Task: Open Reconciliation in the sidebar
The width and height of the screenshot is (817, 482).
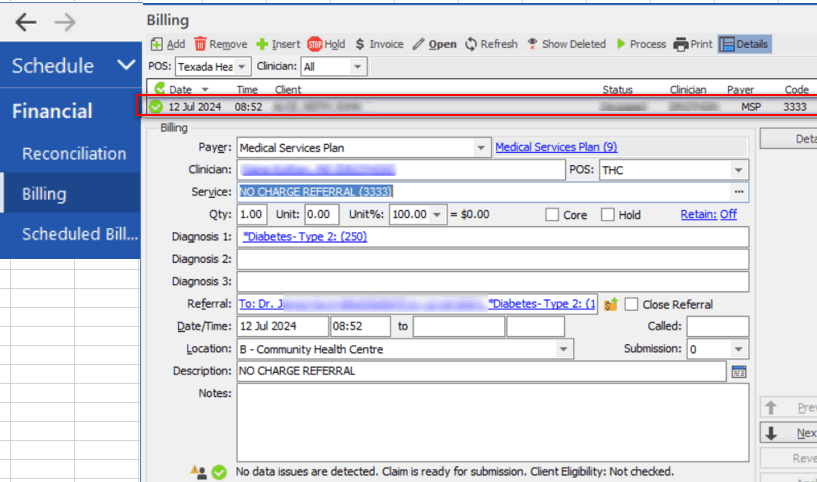Action: coord(74,153)
